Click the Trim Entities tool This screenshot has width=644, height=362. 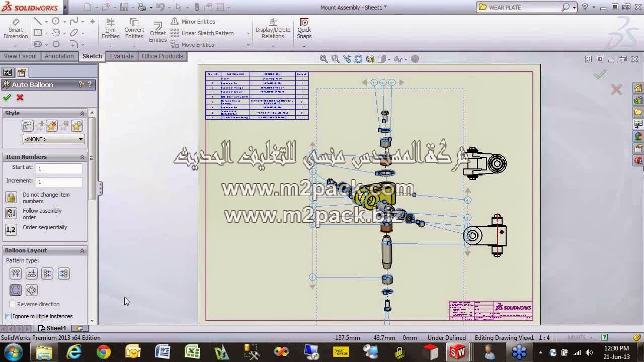(x=110, y=29)
